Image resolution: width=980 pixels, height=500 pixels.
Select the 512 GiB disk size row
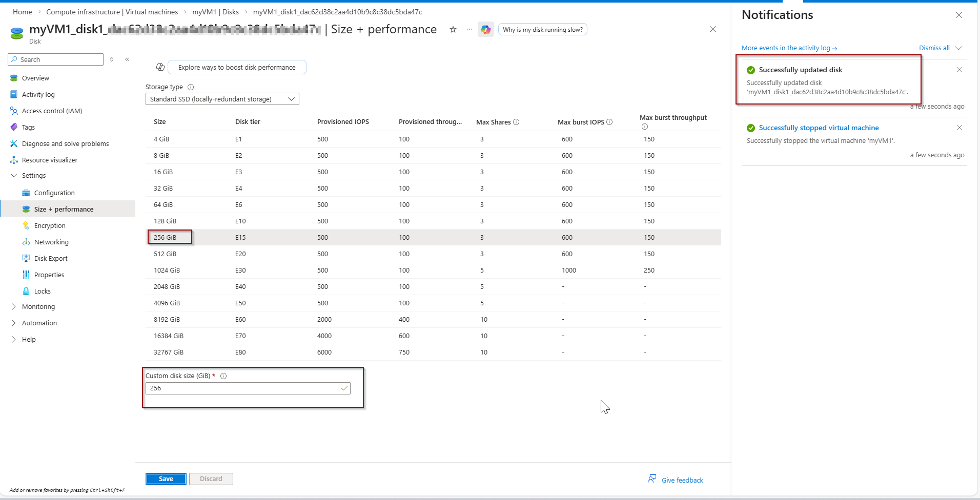433,254
